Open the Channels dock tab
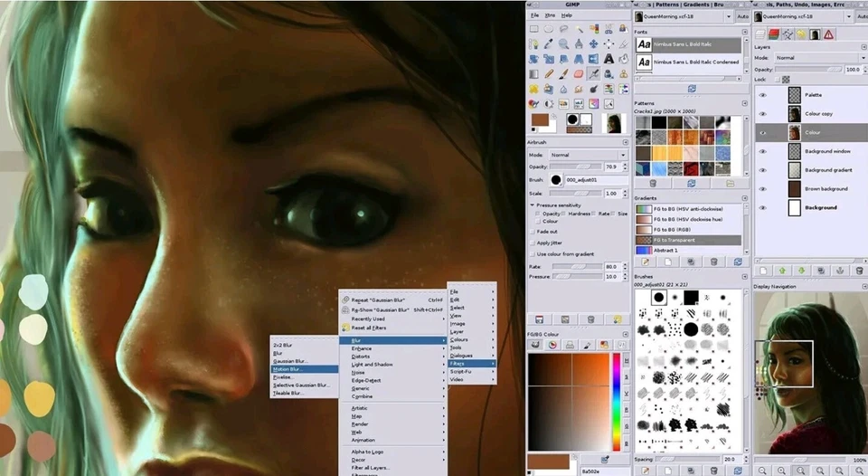Screen dimensions: 868x476 coord(774,34)
